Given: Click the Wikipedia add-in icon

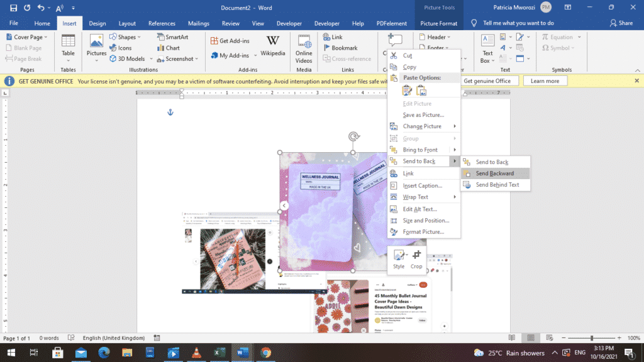Looking at the screenshot, I should click(x=272, y=44).
